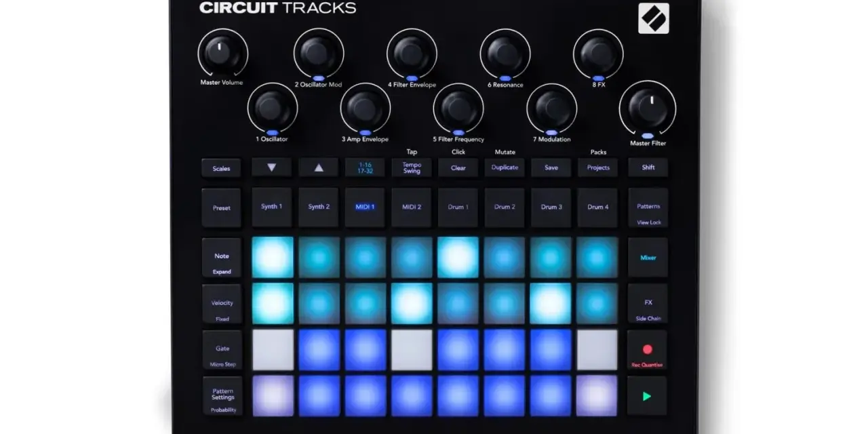Image resolution: width=868 pixels, height=434 pixels.
Task: Turn the 7 Modulation knob
Action: [552, 106]
